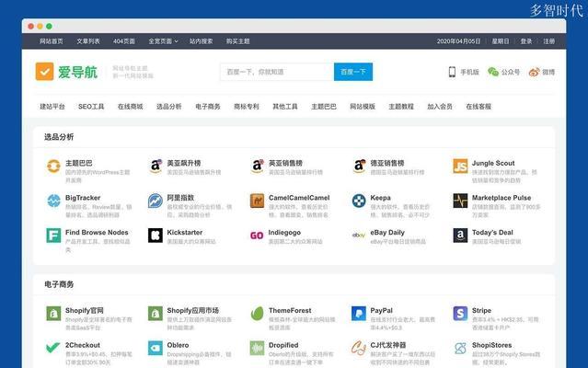Click the Shopify应用市场 icon
The image size is (588, 368).
[156, 314]
